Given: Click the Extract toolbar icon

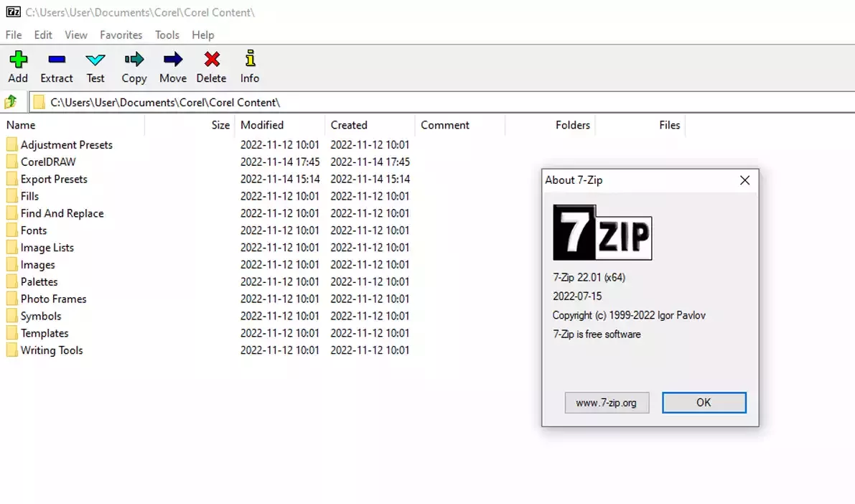Looking at the screenshot, I should pos(57,60).
